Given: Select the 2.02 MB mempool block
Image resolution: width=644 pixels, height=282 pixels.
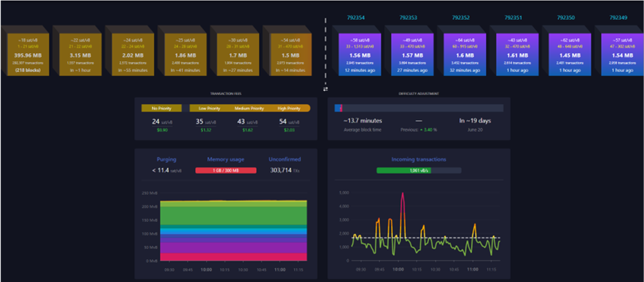Looking at the screenshot, I should [x=133, y=54].
